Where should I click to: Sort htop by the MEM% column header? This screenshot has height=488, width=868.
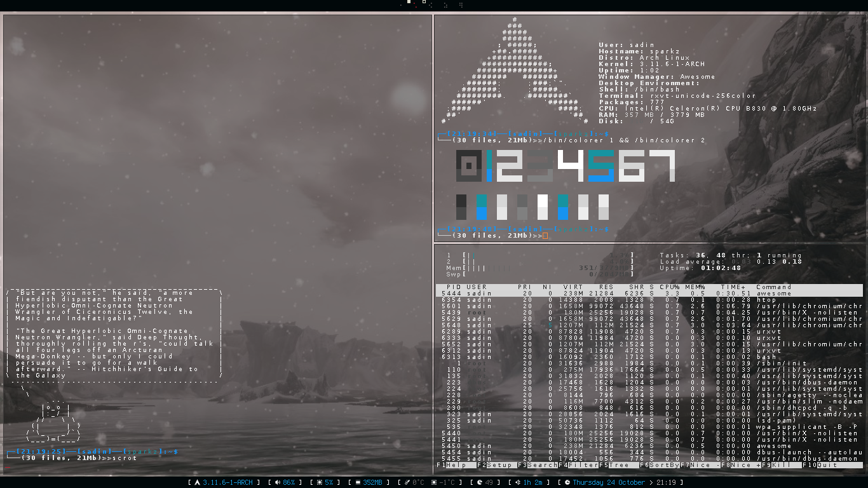point(695,287)
